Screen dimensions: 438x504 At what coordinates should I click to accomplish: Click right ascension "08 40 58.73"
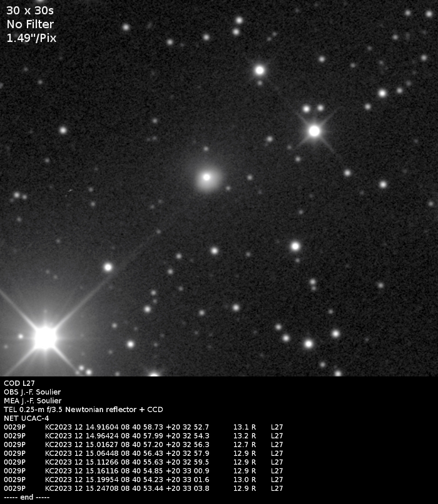pyautogui.click(x=143, y=427)
